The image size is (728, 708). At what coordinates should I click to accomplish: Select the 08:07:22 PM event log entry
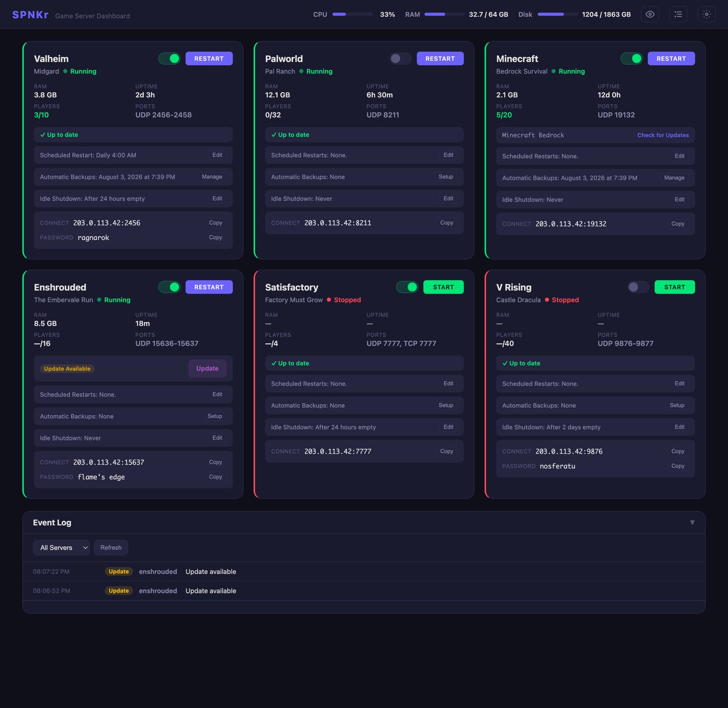[x=364, y=572]
